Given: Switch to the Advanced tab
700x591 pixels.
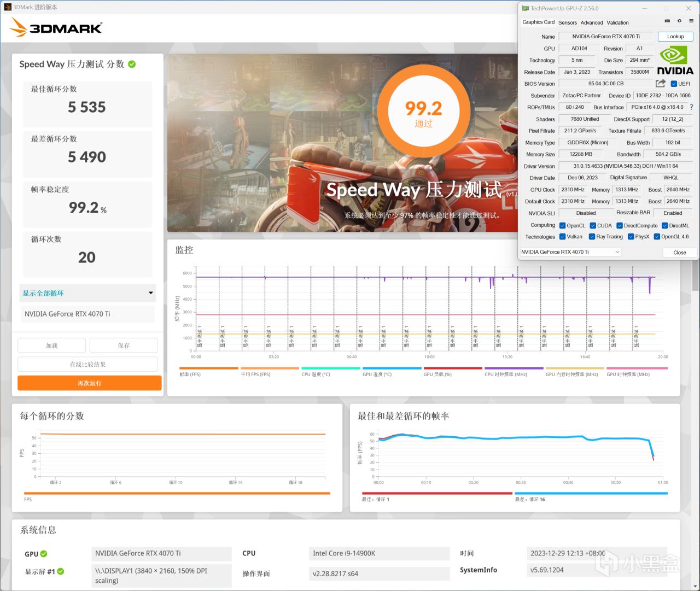Looking at the screenshot, I should coord(591,22).
